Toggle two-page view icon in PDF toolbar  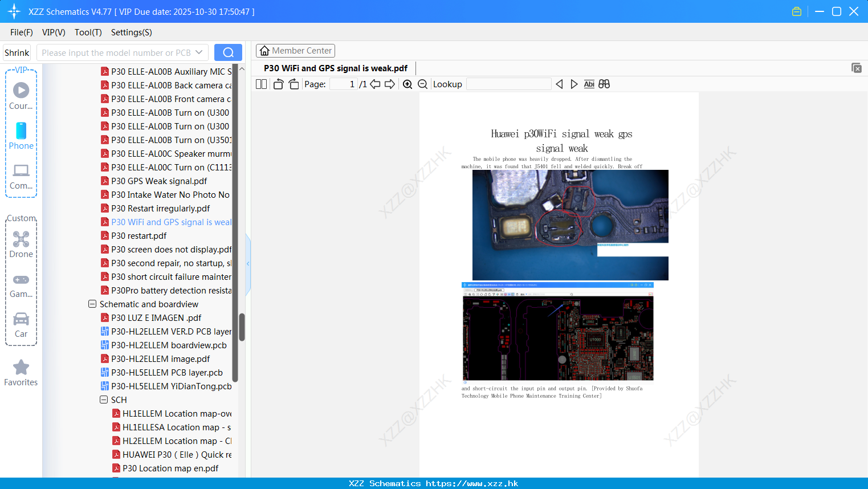click(x=261, y=84)
